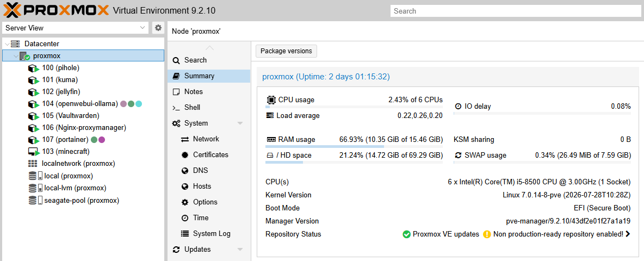Click the Hosts globe icon

(x=185, y=187)
